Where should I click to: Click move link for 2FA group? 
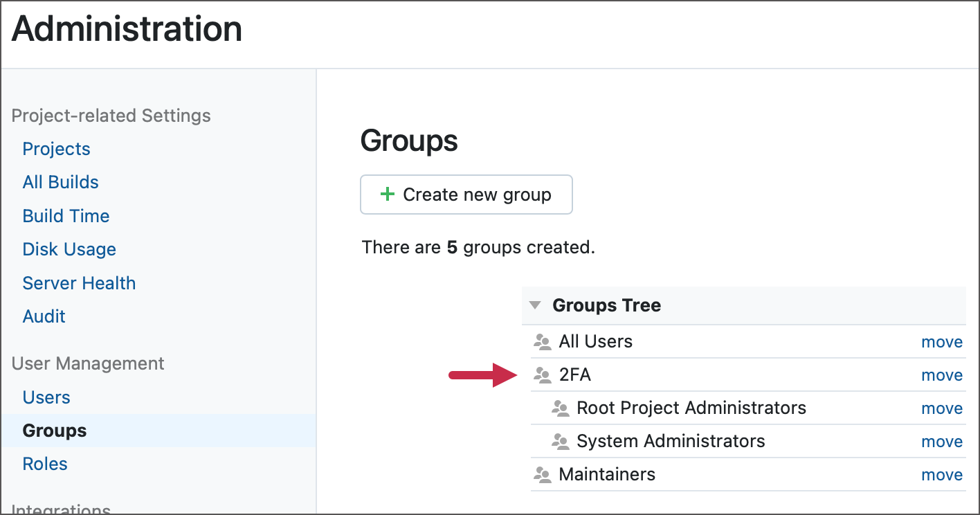coord(941,375)
